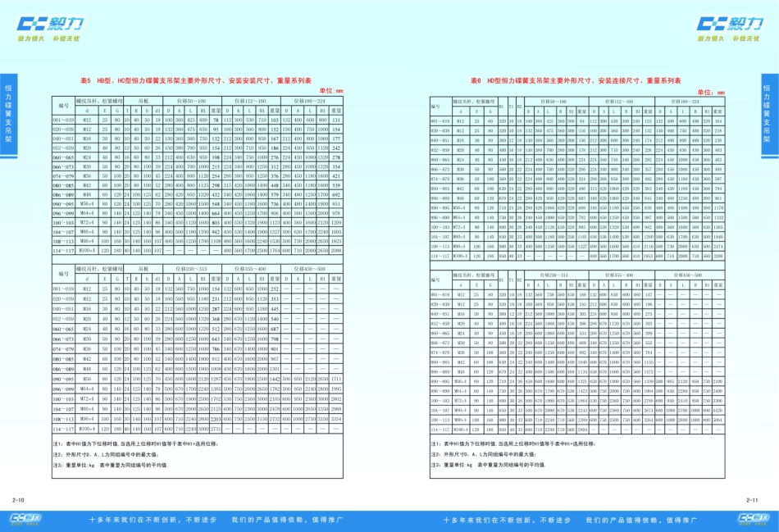Click 注3 note below Table 5

point(111,466)
